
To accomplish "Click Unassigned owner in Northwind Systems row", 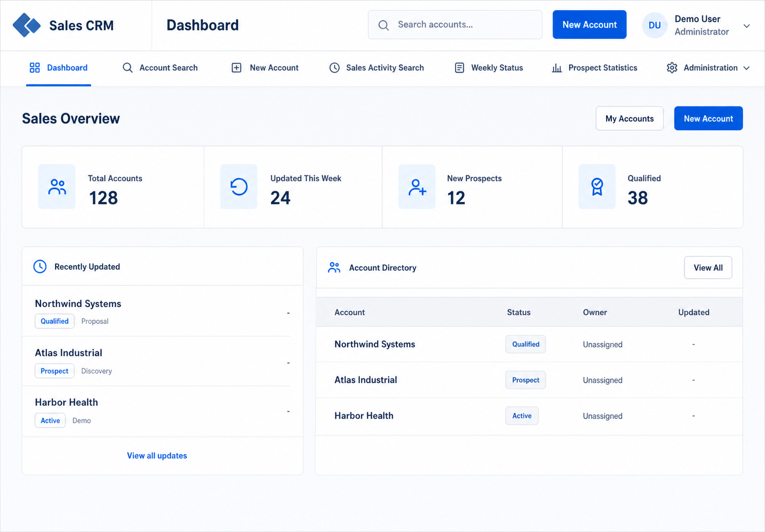I will (603, 344).
